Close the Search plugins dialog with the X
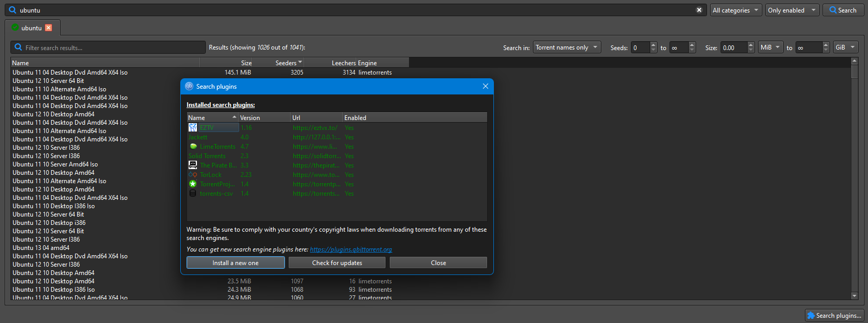This screenshot has height=323, width=868. [x=486, y=86]
